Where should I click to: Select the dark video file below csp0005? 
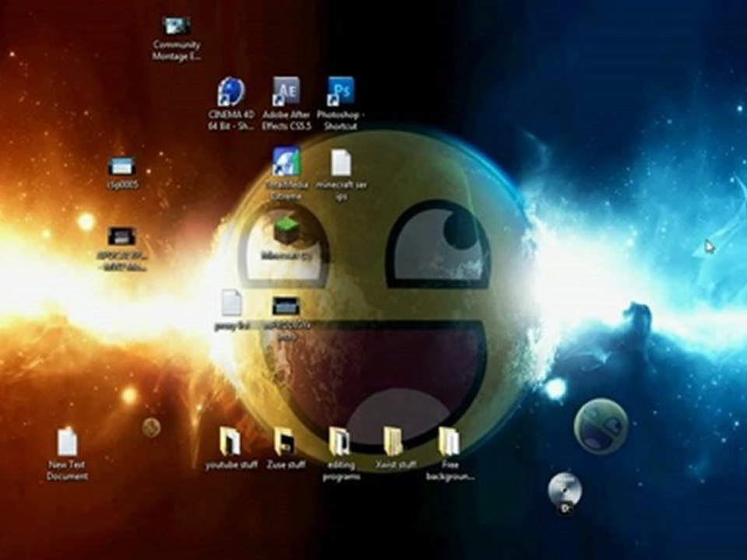click(121, 236)
